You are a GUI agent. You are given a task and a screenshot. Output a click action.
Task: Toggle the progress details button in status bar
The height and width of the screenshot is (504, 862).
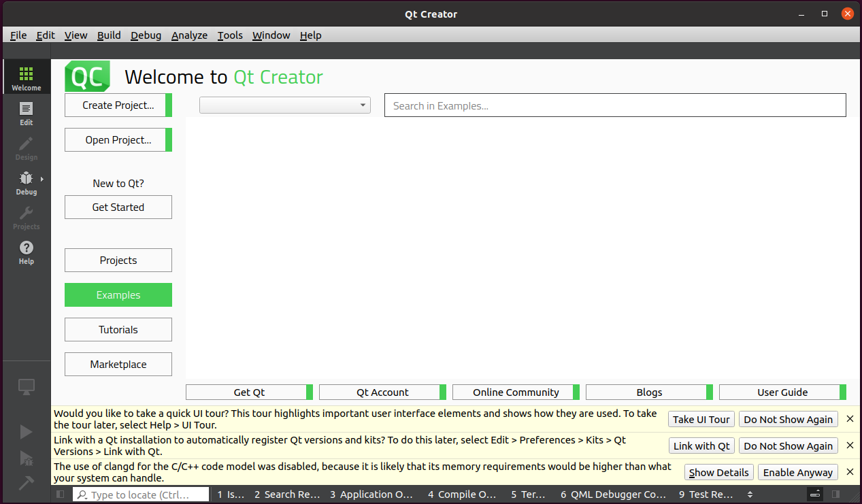click(x=815, y=494)
